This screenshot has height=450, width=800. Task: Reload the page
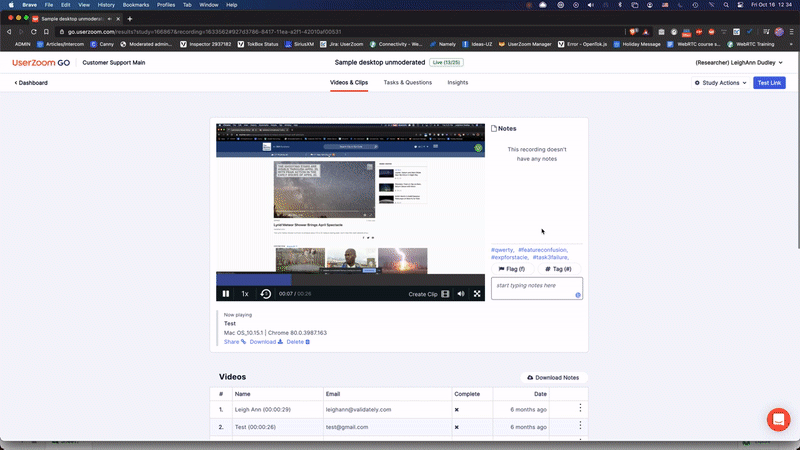coord(34,32)
